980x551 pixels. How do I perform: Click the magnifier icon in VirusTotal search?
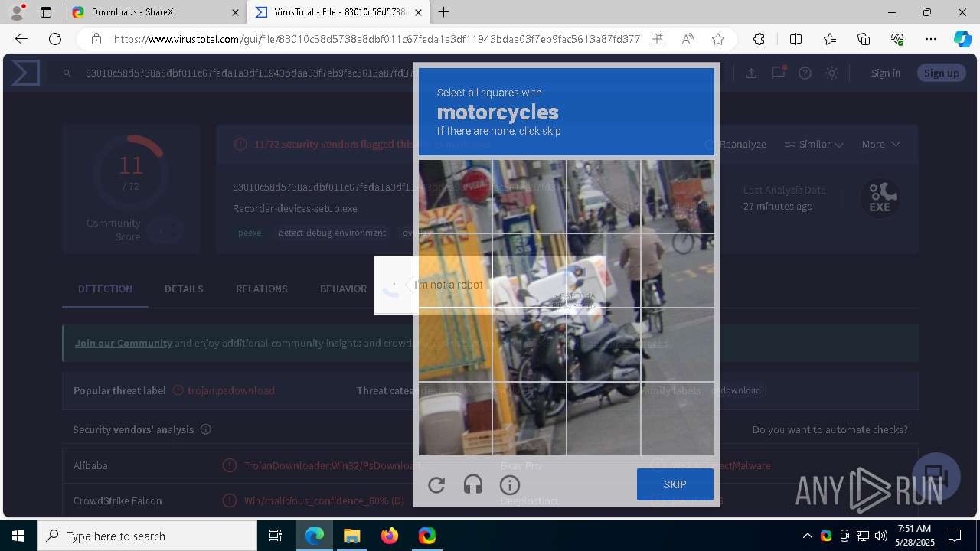point(67,73)
